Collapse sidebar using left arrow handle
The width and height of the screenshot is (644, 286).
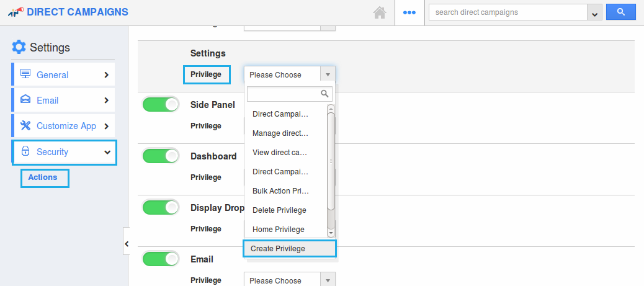[x=126, y=244]
